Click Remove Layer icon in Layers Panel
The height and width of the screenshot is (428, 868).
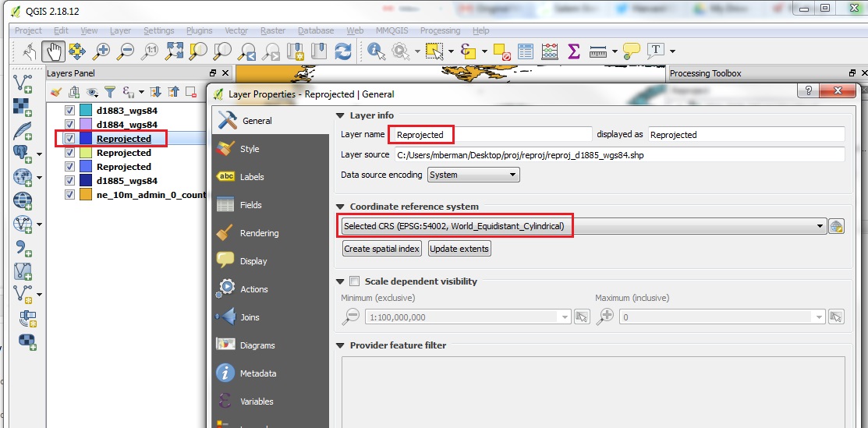(191, 91)
